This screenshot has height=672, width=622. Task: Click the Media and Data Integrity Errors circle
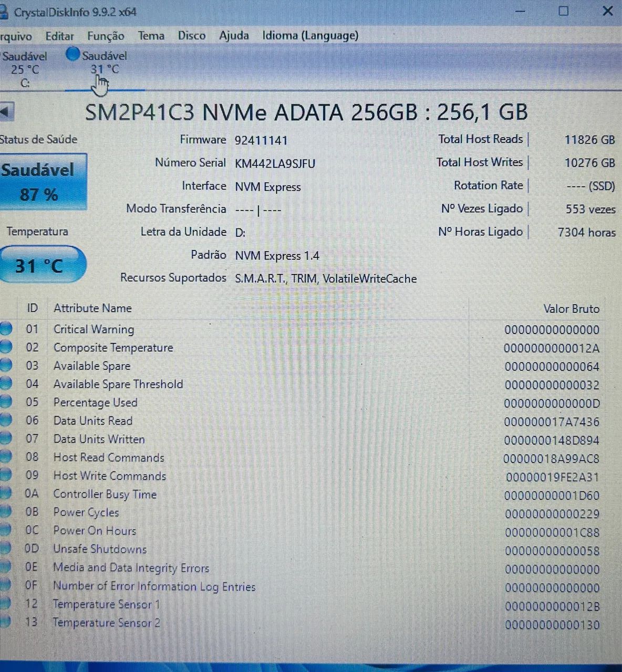click(5, 567)
